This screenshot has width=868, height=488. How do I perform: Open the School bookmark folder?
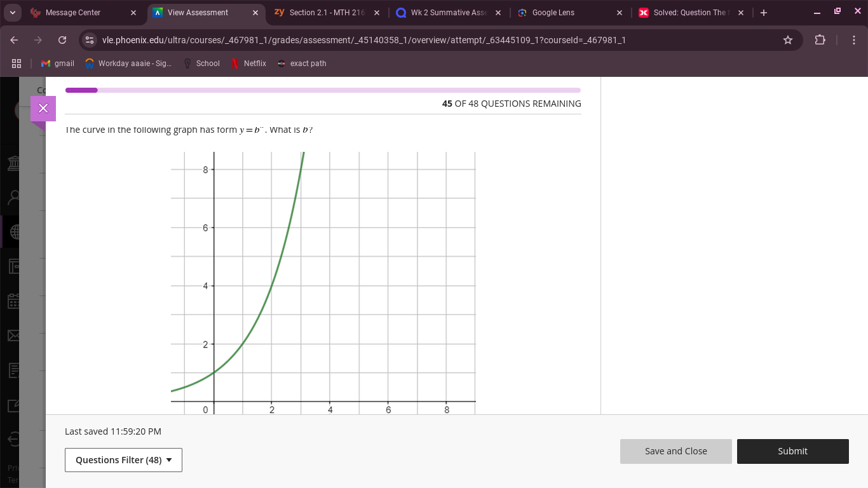tap(201, 64)
